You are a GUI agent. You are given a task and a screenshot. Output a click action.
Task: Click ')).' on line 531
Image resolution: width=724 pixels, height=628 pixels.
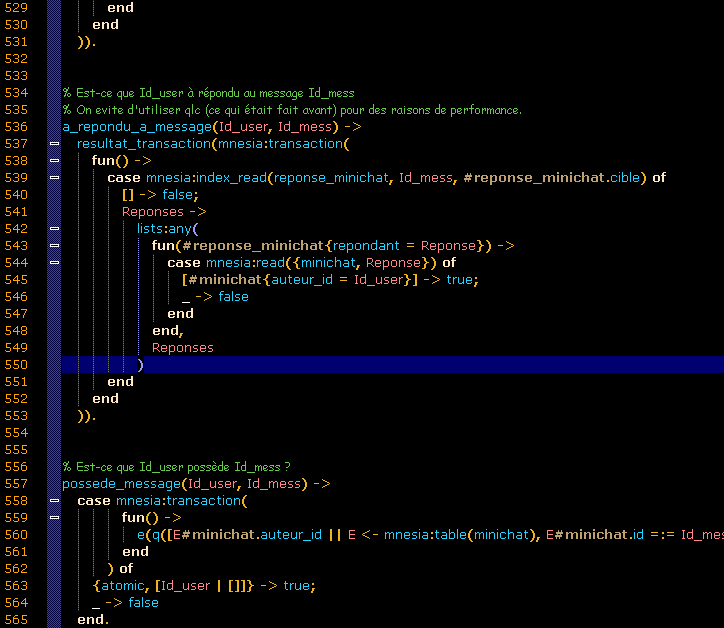coord(87,42)
